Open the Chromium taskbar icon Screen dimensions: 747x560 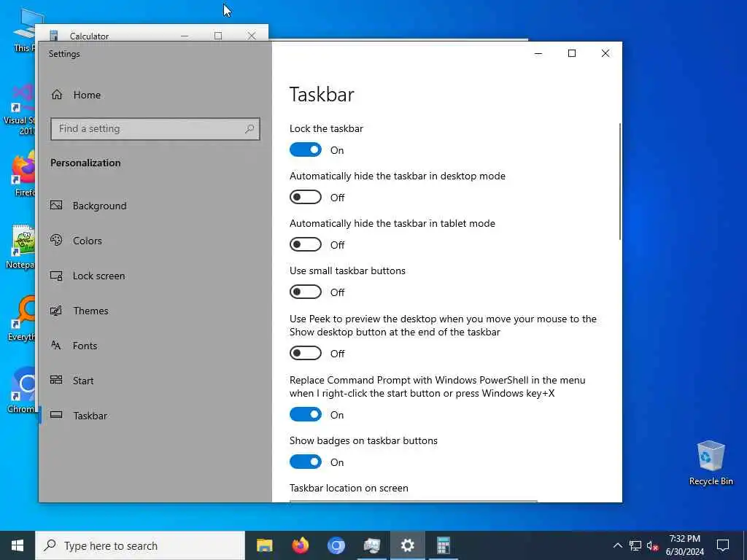336,545
